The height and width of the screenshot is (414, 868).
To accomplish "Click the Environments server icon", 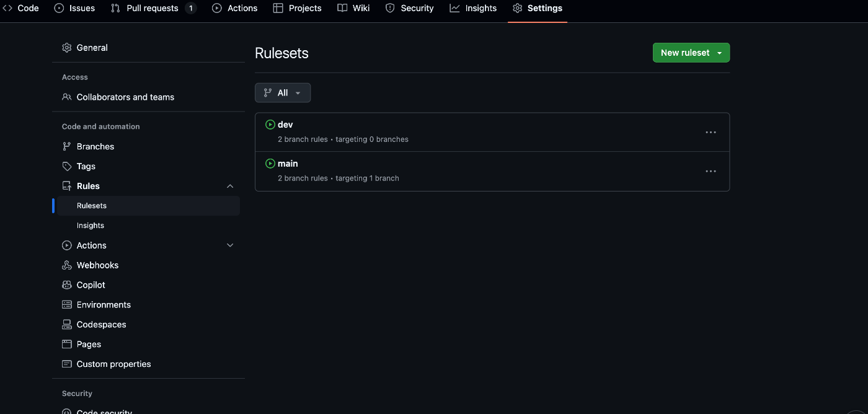I will click(x=67, y=305).
